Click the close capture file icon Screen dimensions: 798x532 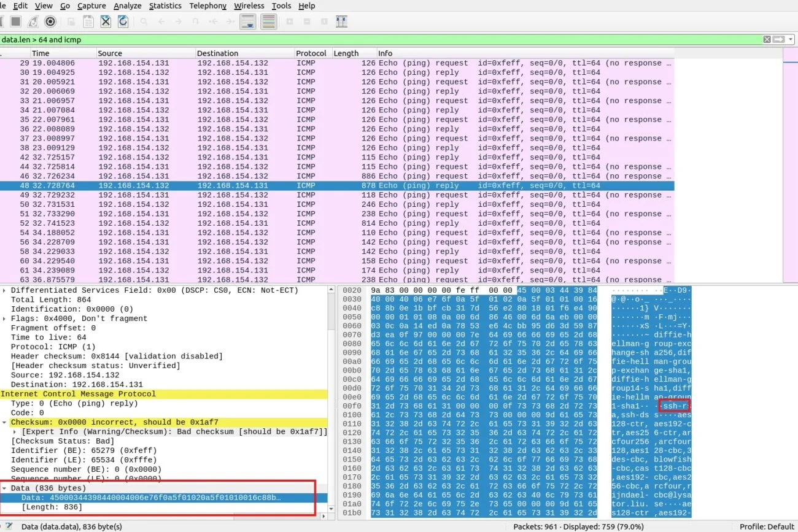coord(106,21)
